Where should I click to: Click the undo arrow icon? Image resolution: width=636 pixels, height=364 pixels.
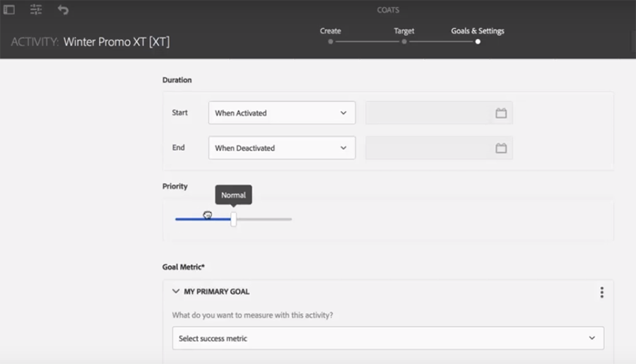(63, 10)
